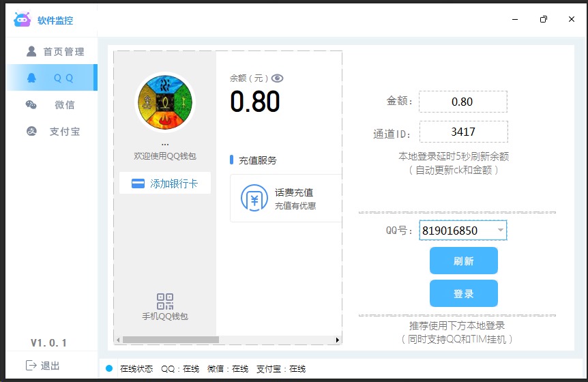Open 话费充值 service card
Screen dimensions: 588x382
tap(286, 198)
